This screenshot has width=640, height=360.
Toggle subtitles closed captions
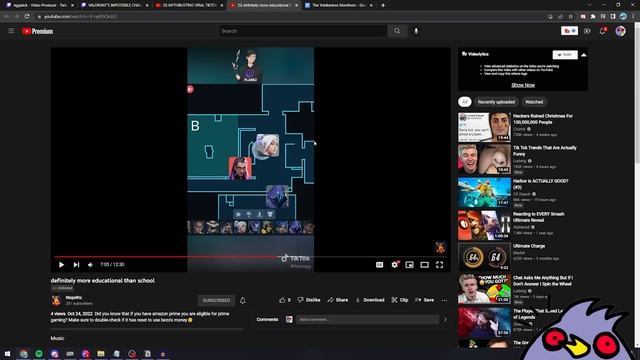click(x=379, y=264)
